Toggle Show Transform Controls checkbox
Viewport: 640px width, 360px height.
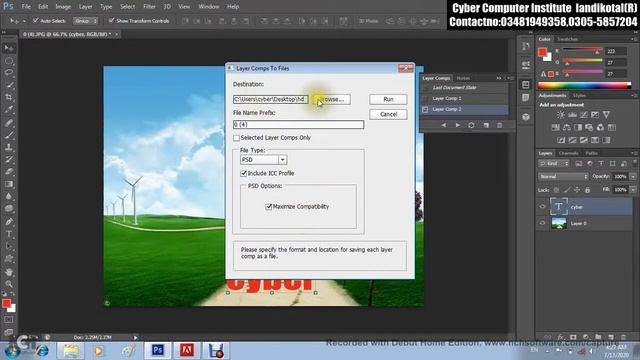[x=111, y=20]
